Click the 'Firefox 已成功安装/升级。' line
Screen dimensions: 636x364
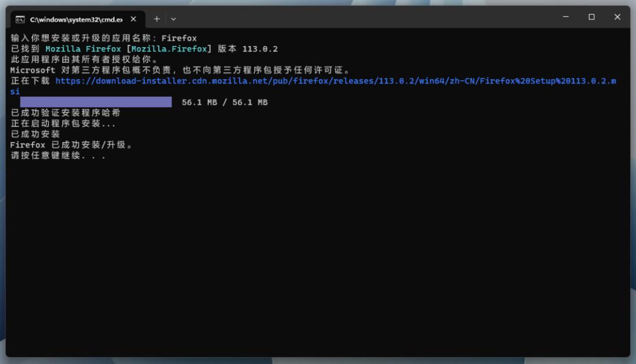tap(71, 145)
